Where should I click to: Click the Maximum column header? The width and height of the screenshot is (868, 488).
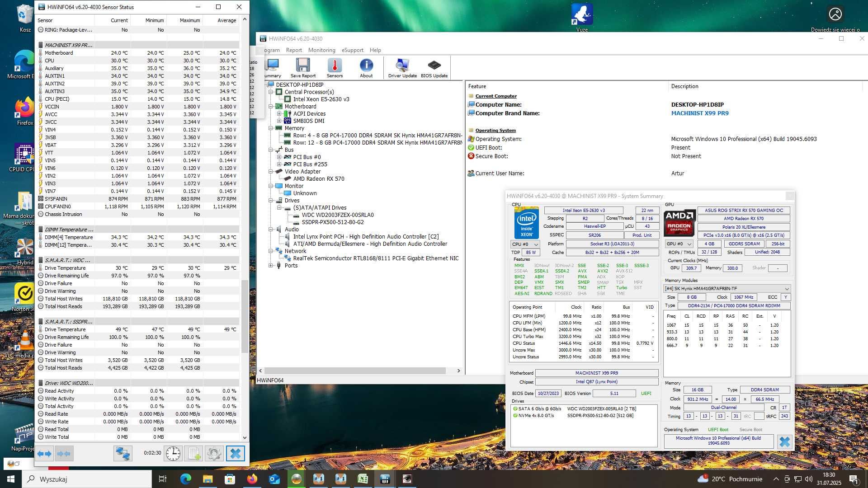coord(184,20)
